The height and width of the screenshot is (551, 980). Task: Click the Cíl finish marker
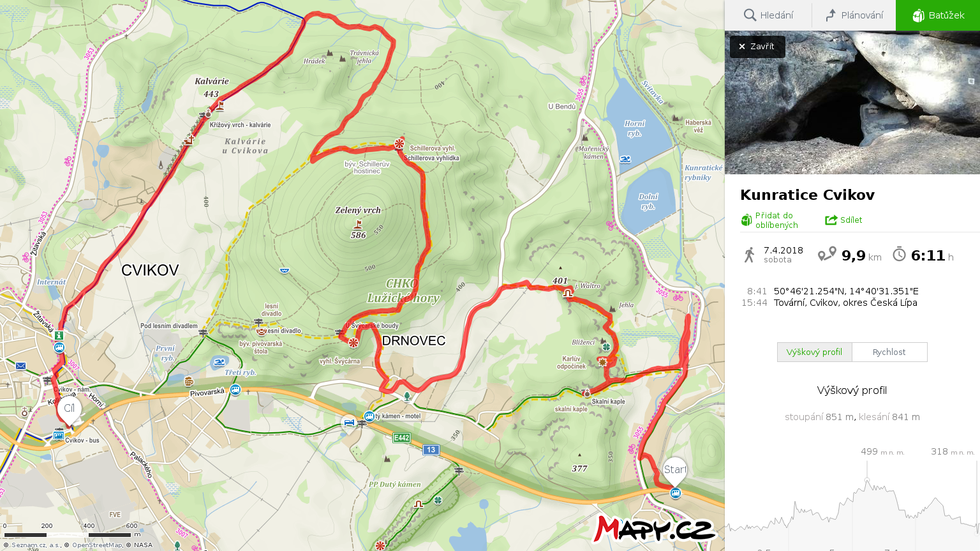pos(69,411)
